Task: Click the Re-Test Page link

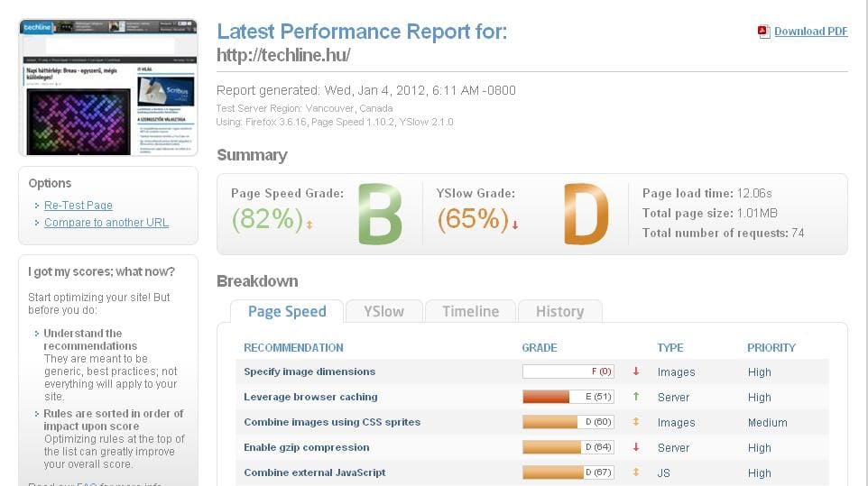Action: 78,205
